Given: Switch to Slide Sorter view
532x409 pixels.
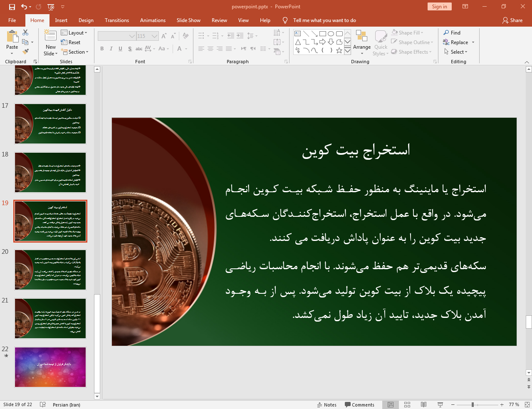Looking at the screenshot, I should 407,404.
